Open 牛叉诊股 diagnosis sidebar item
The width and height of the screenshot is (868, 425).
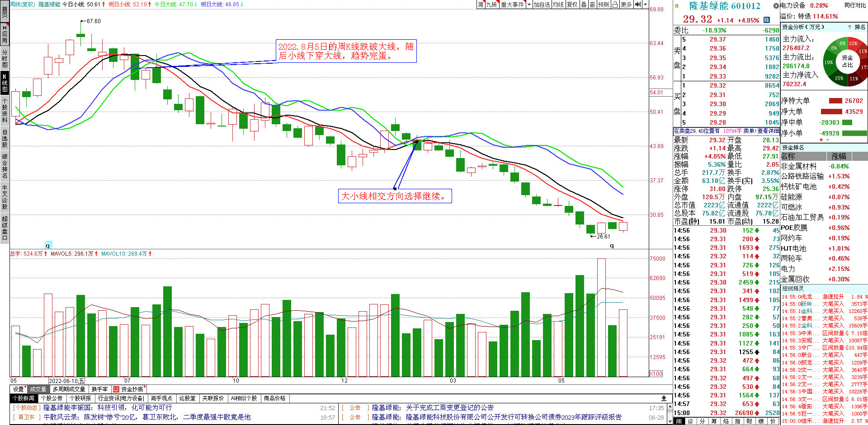point(5,197)
